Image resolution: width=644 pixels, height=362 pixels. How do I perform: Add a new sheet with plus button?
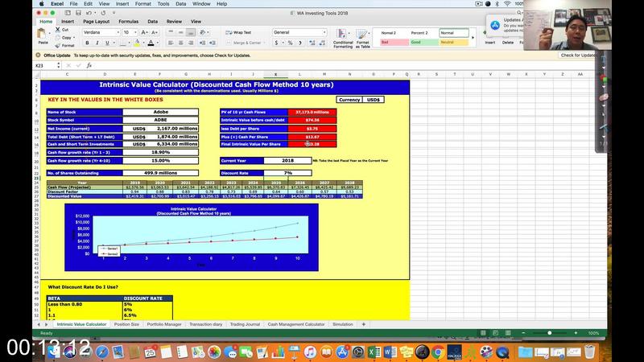(x=364, y=324)
